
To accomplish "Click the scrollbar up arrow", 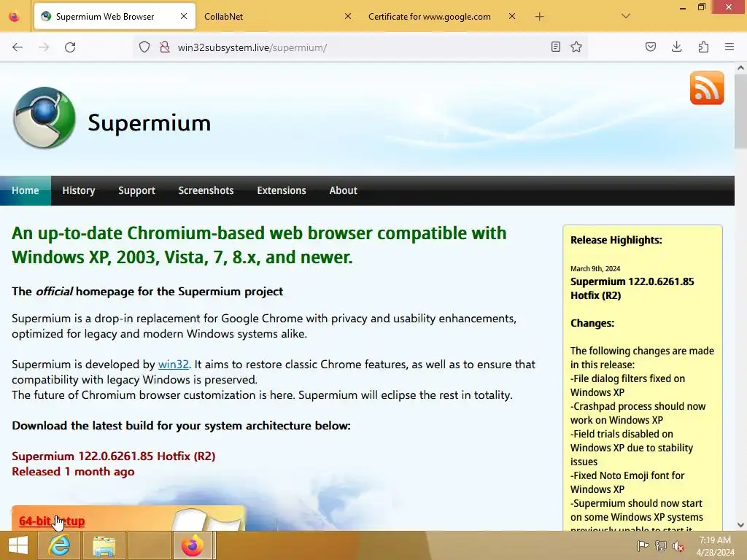I will tap(740, 68).
